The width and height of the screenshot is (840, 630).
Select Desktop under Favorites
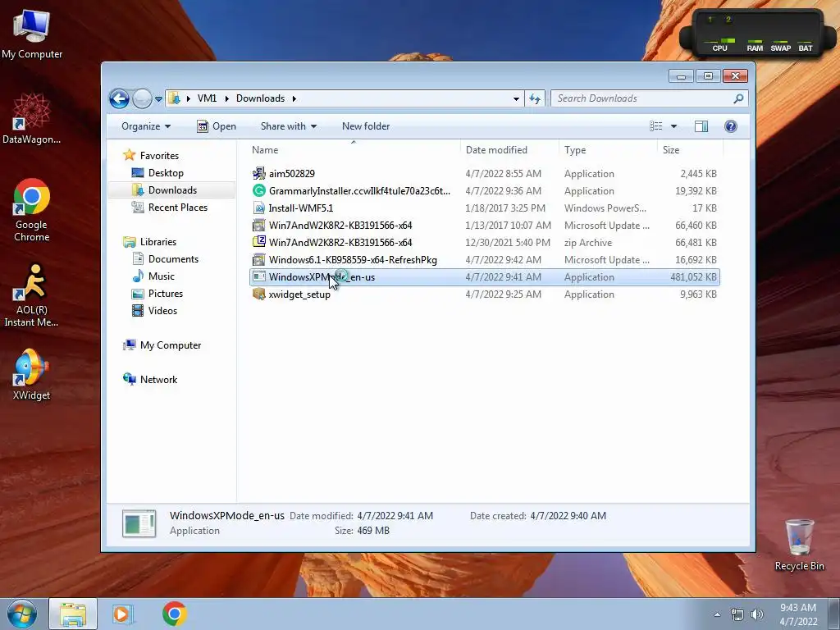[165, 173]
